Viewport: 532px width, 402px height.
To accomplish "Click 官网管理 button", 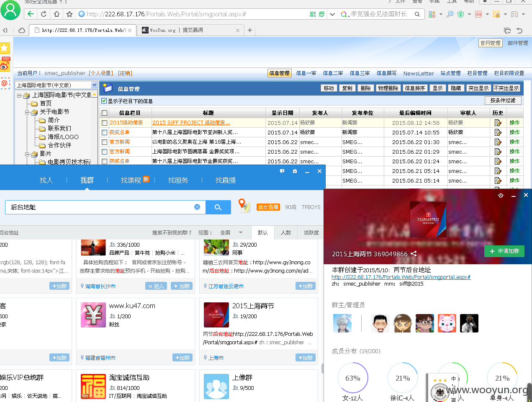I will [490, 43].
